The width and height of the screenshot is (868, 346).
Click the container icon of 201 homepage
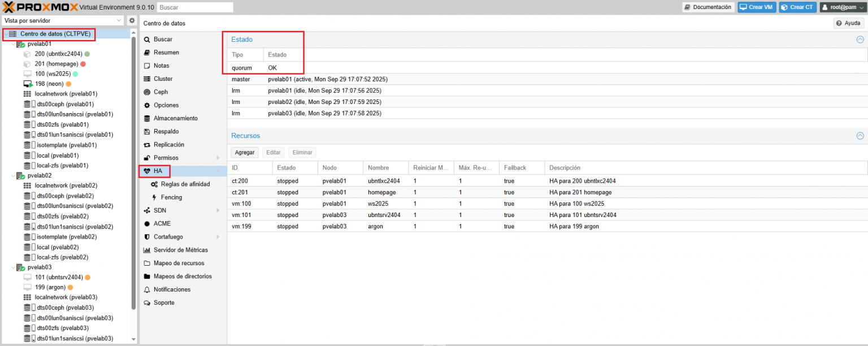[x=27, y=64]
